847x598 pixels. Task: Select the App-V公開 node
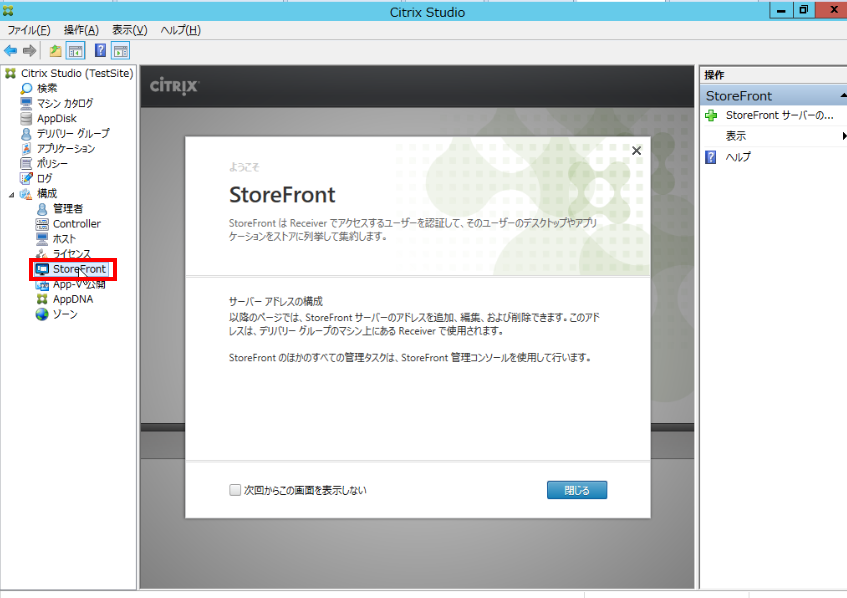79,284
